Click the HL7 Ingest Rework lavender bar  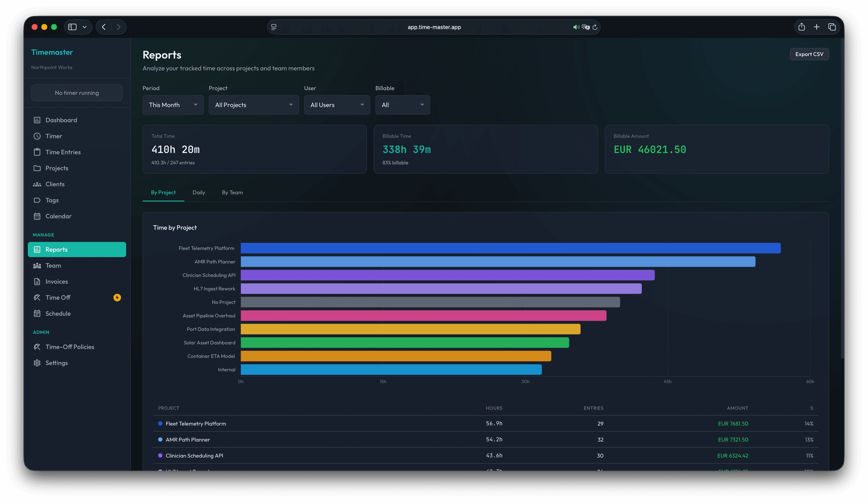click(x=441, y=289)
